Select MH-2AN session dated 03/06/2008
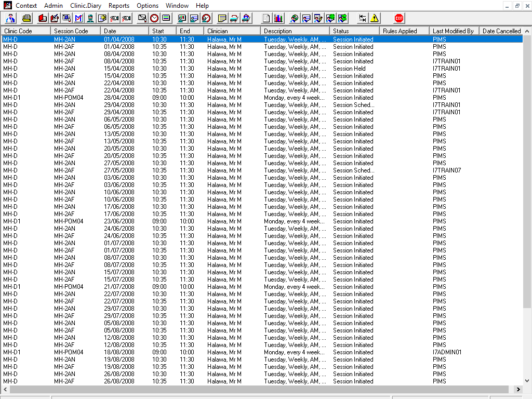532x399 pixels. [262, 178]
